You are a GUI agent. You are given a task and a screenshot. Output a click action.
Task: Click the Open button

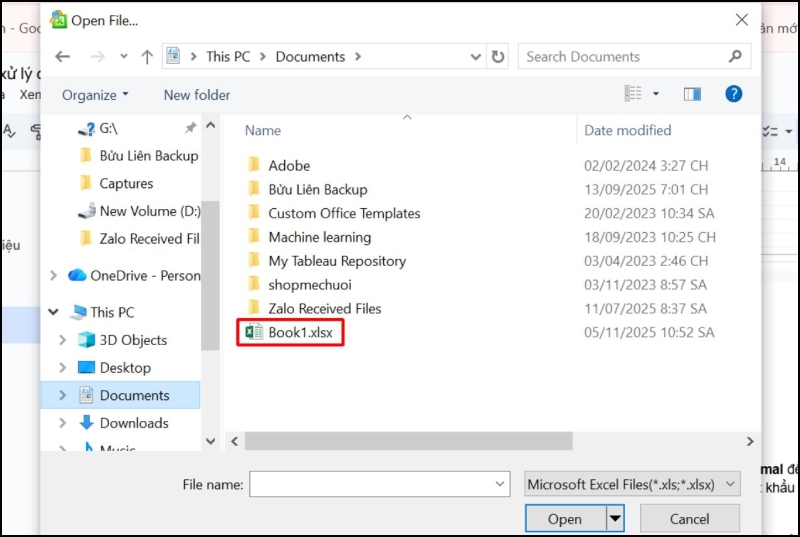[565, 519]
